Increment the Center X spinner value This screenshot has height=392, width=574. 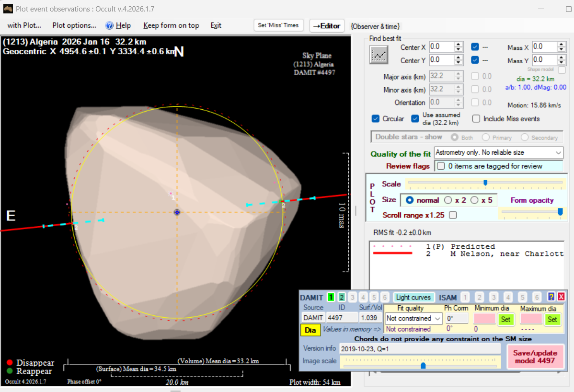(x=459, y=44)
